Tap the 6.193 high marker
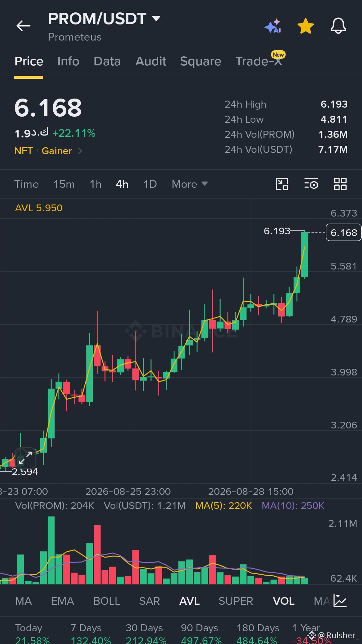362x644 pixels. pyautogui.click(x=277, y=231)
